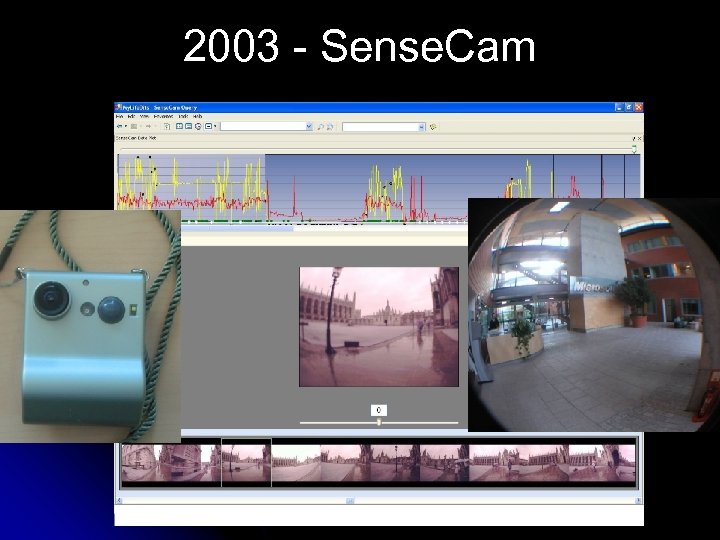
Task: Click the large pink King's College preview image
Action: click(x=379, y=326)
